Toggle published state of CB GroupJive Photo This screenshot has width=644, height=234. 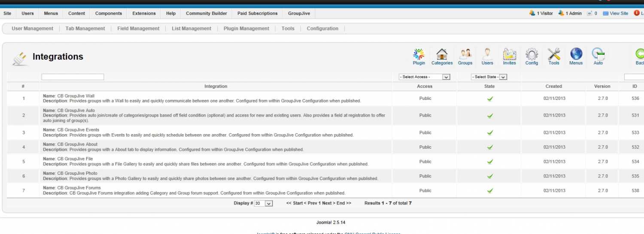[490, 176]
